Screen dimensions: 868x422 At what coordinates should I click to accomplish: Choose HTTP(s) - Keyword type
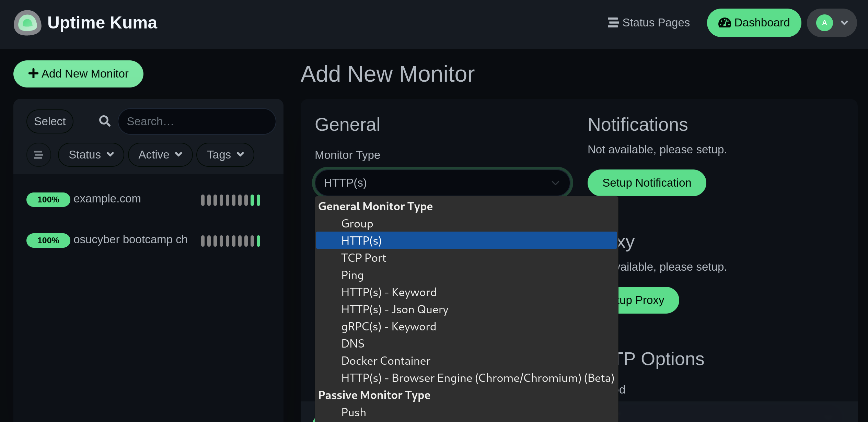click(466, 292)
